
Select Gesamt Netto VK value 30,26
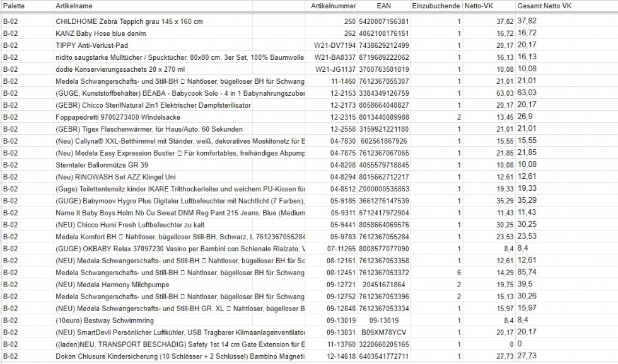[x=527, y=297]
